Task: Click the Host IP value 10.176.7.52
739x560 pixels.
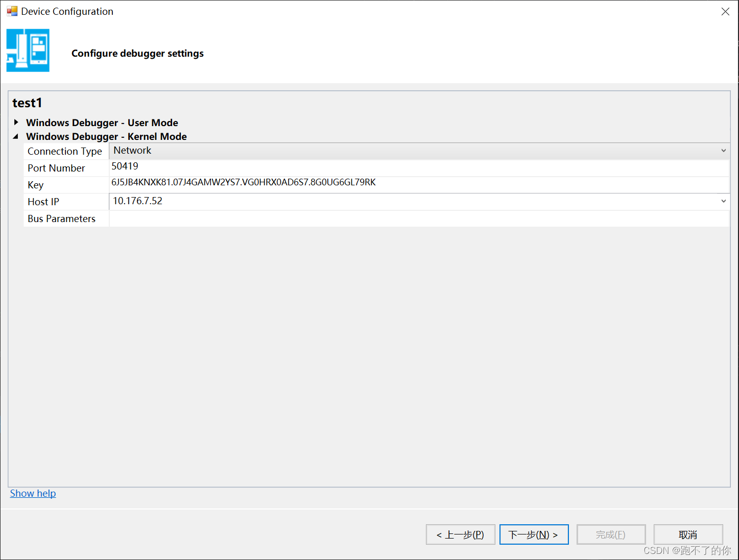Action: 137,201
